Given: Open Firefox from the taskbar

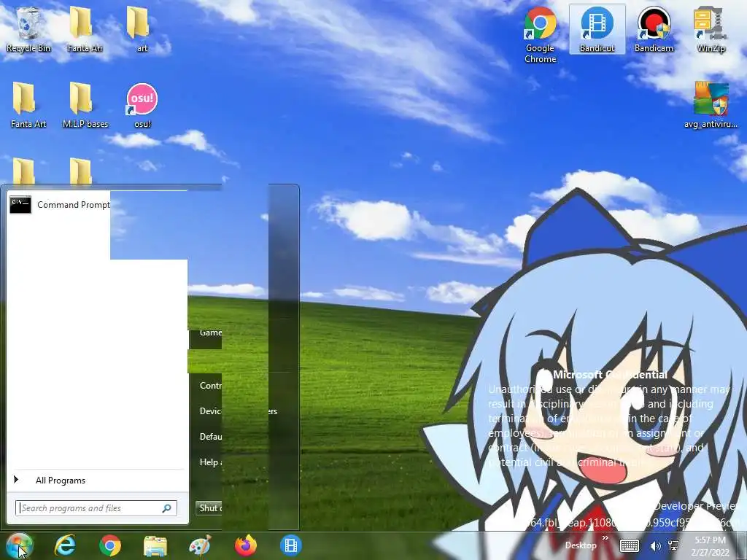Looking at the screenshot, I should 246,545.
